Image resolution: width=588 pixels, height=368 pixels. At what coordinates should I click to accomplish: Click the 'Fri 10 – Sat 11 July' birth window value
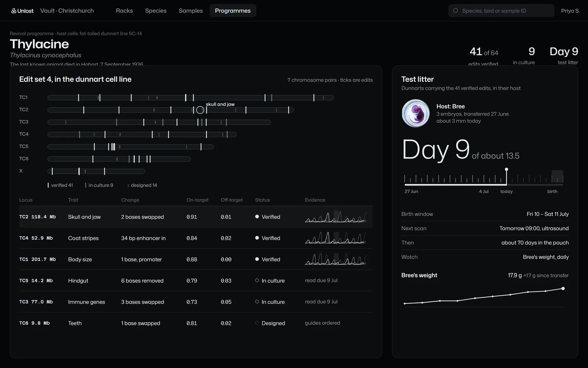point(548,214)
